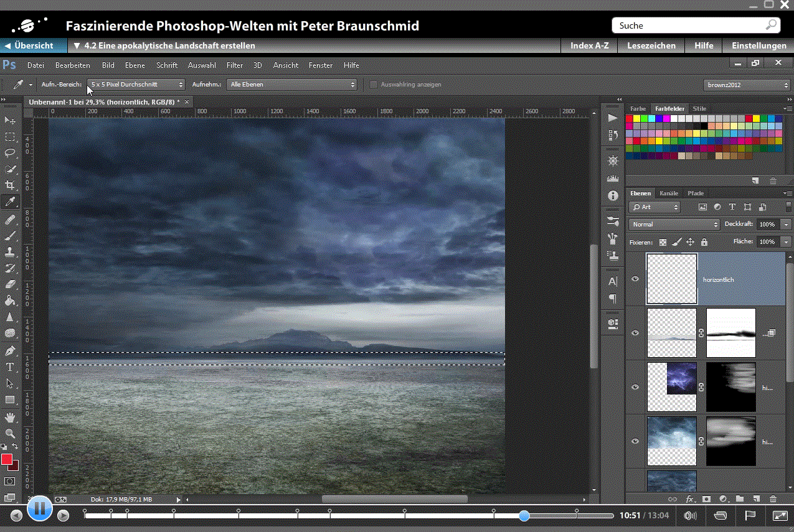Viewport: 794px width, 532px height.
Task: Select the Healing Brush tool
Action: pyautogui.click(x=10, y=220)
